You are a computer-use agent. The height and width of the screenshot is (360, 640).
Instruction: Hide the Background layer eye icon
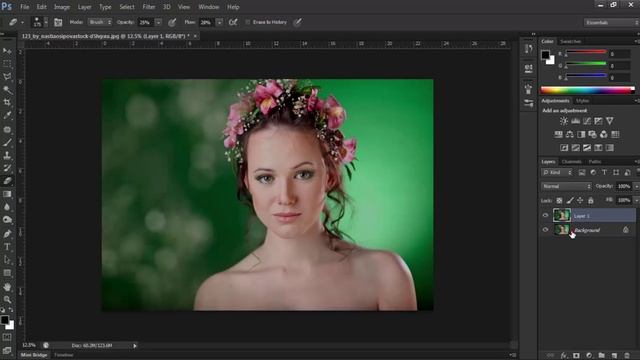coord(545,230)
